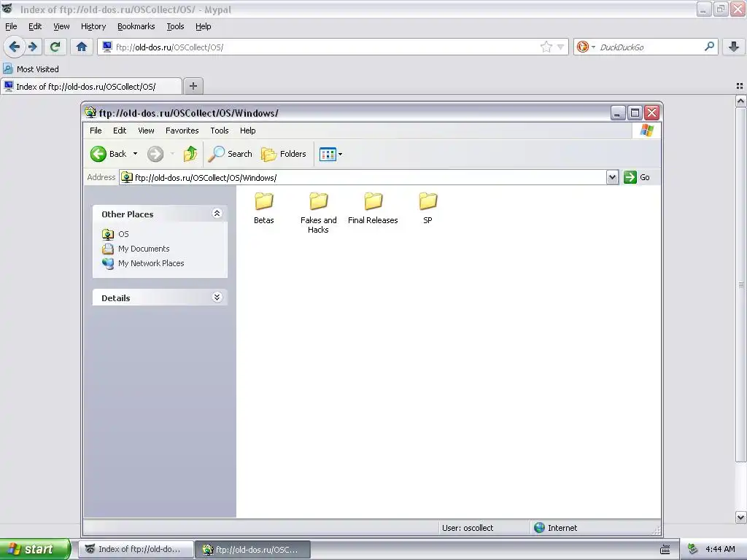Expand the Explorer address dropdown

(612, 178)
